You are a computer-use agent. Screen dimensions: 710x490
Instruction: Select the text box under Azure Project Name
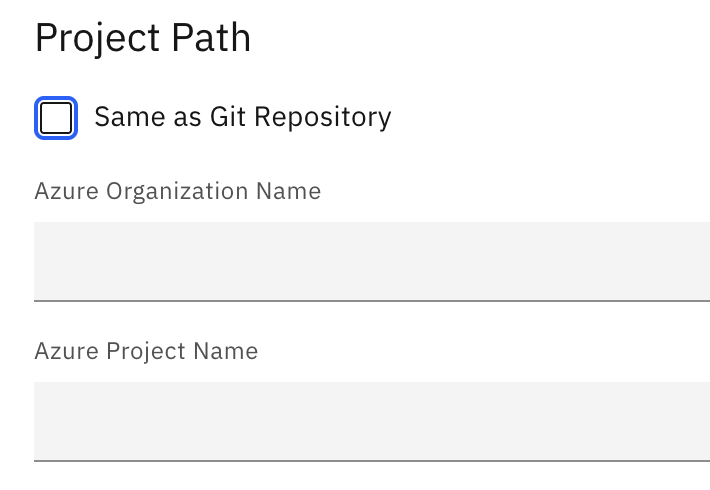(372, 420)
